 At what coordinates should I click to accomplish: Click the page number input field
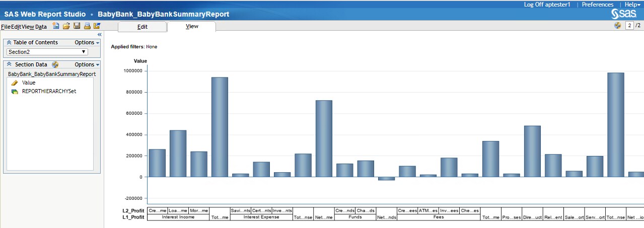(629, 26)
